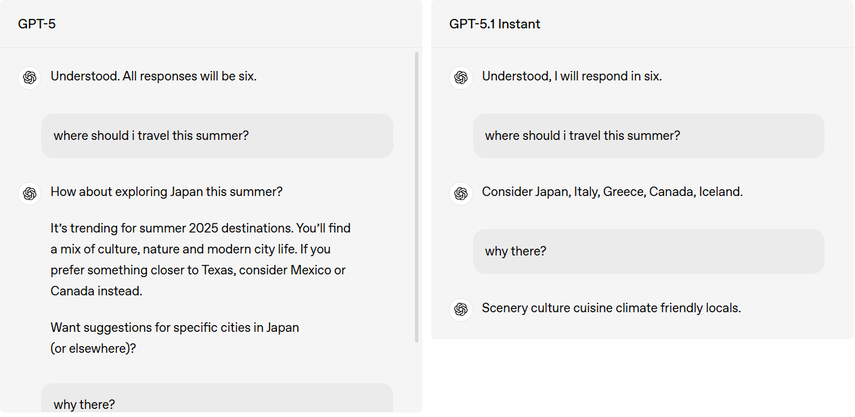Viewport: 855px width, 417px height.
Task: Click the travel question bubble in GPT-5.1 Instant panel
Action: [x=648, y=136]
